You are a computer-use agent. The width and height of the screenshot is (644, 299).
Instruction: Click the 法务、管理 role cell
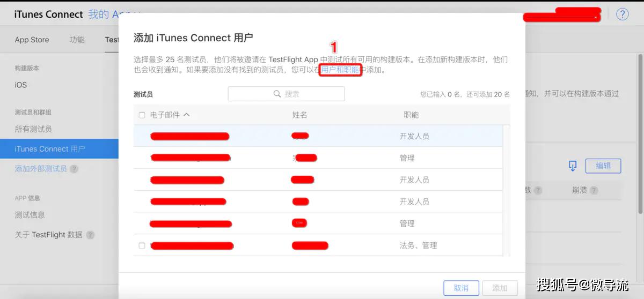point(418,245)
